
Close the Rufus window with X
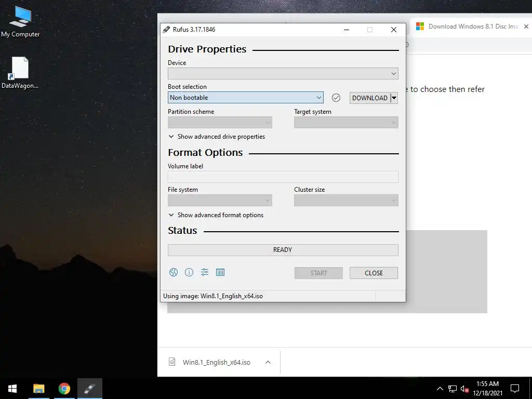click(x=394, y=30)
